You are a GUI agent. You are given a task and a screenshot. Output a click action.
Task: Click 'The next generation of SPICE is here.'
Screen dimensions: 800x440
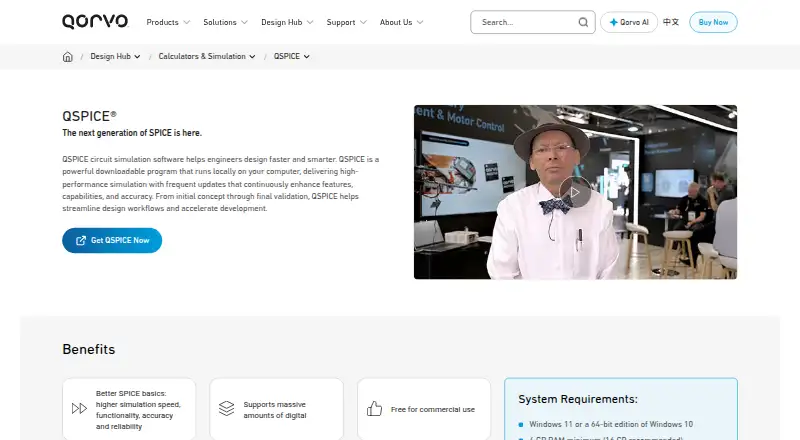click(x=132, y=133)
